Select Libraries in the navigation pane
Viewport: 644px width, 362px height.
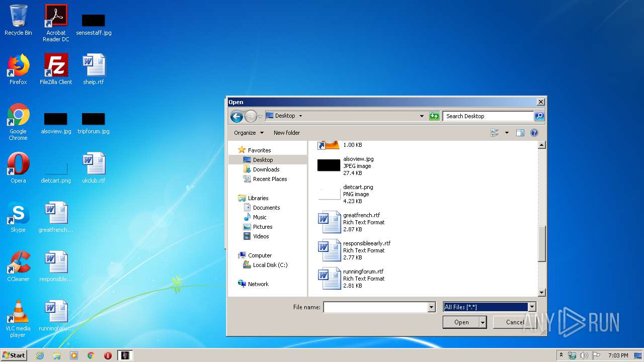(x=253, y=198)
